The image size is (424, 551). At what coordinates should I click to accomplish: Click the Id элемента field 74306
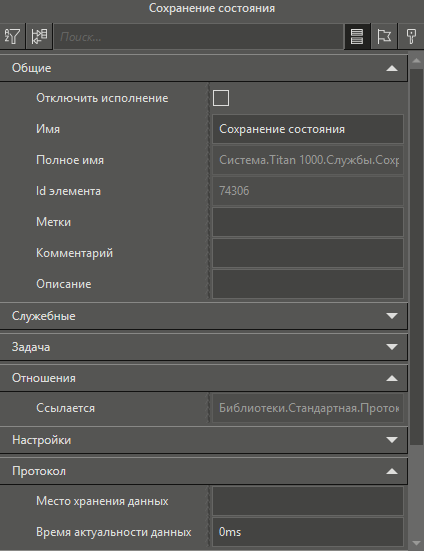tap(308, 191)
